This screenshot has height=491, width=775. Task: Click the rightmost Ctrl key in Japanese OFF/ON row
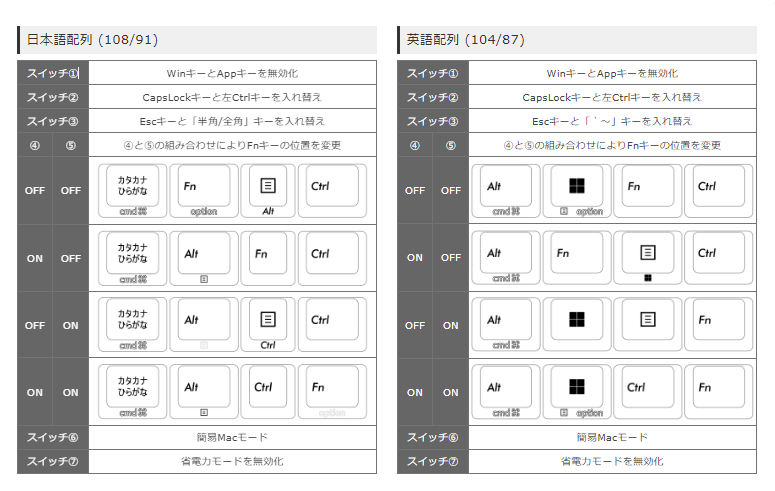[332, 325]
